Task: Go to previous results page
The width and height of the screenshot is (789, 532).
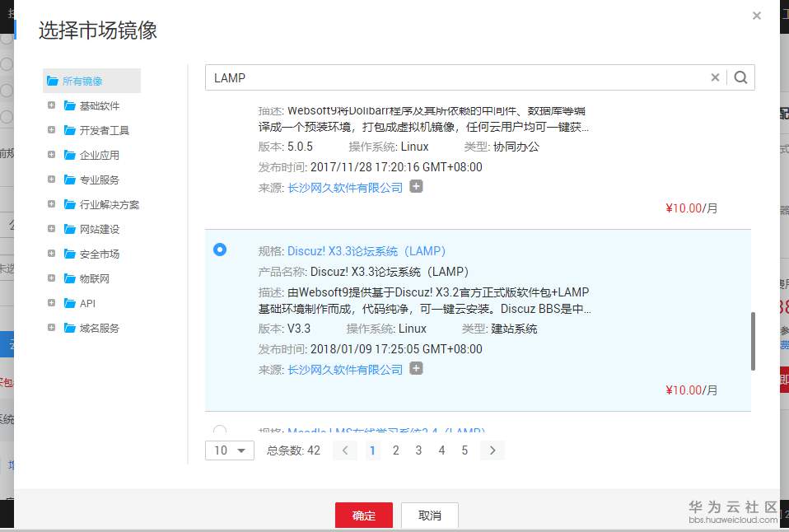Action: tap(345, 450)
